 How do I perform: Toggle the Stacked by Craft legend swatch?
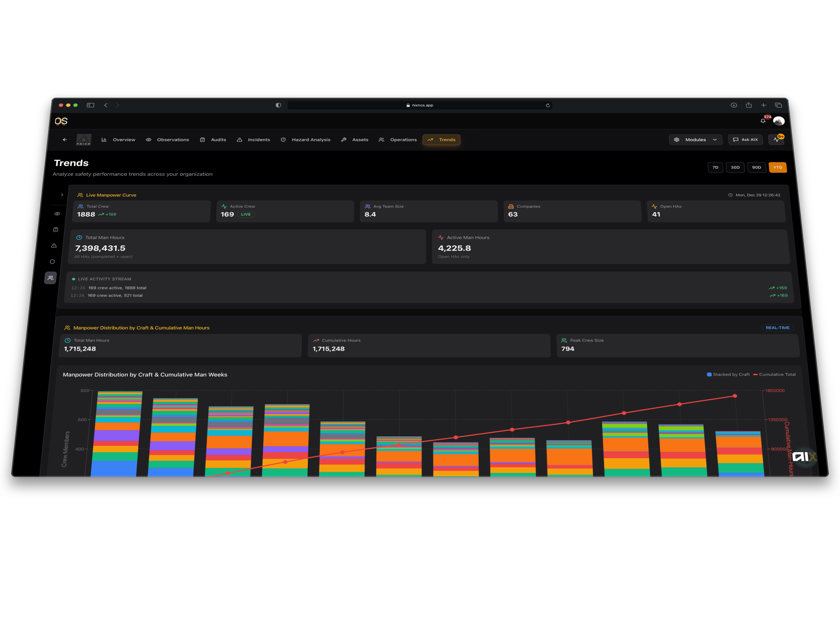(709, 374)
